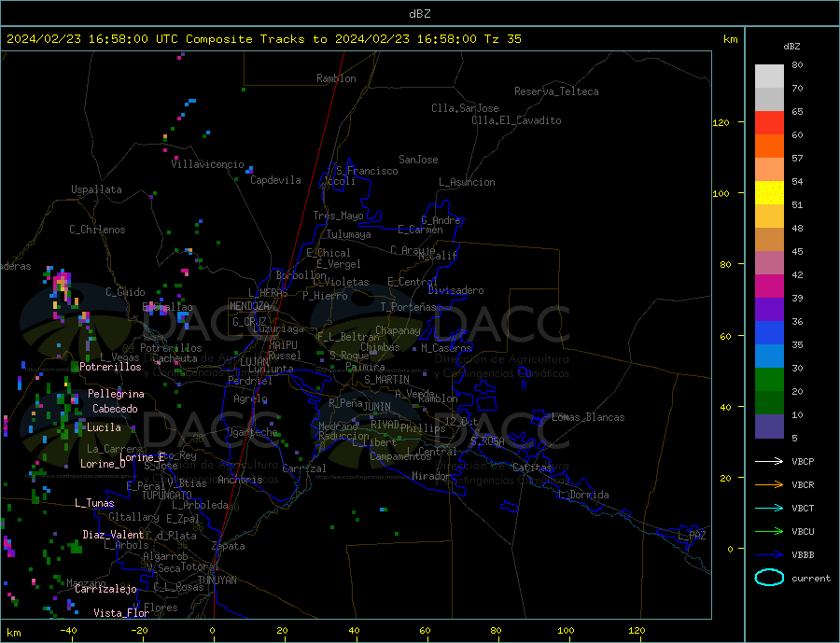The height and width of the screenshot is (643, 840).
Task: Click the cyan ellipse beside 'current'
Action: click(x=769, y=578)
